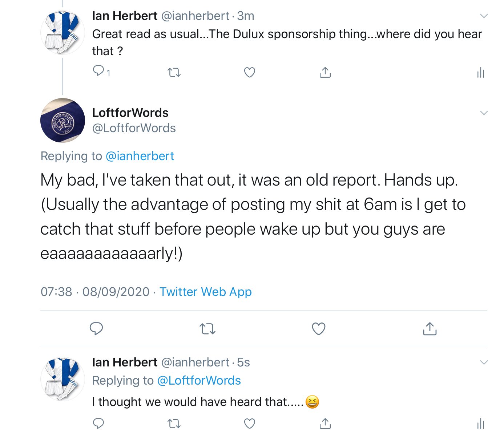Viewport: 504px width, 430px height.
Task: Open the @LoftforWords mention in bottom reply
Action: (x=199, y=380)
